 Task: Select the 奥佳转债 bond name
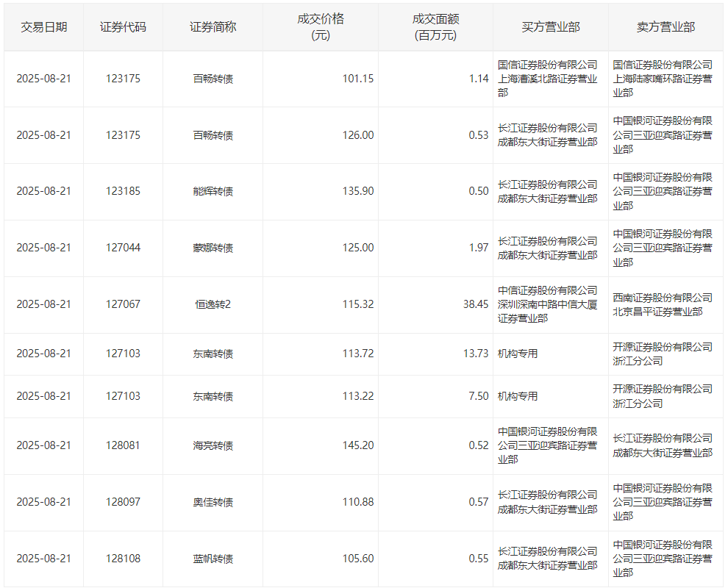[213, 502]
